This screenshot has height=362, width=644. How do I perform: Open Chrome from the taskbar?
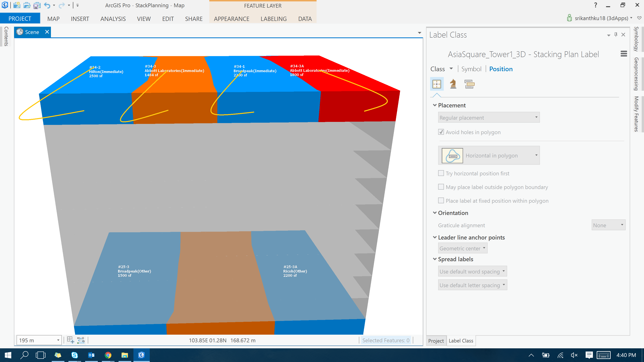pos(108,355)
